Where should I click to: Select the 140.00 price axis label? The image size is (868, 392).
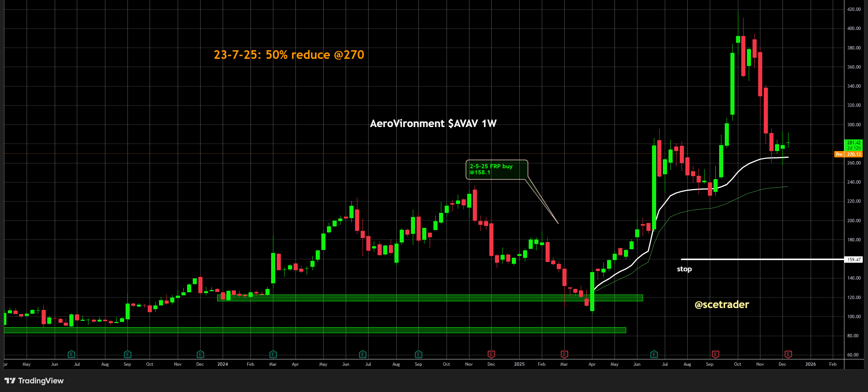pyautogui.click(x=854, y=278)
